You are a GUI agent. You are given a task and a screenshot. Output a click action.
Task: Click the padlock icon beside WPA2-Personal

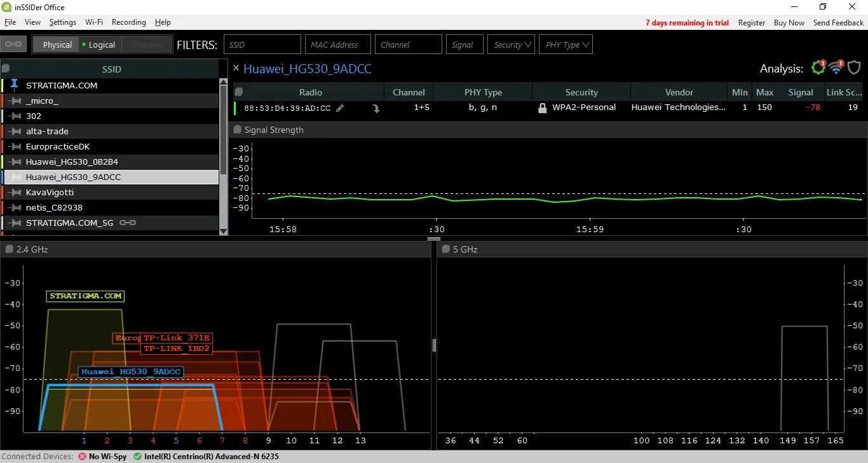[x=542, y=108]
